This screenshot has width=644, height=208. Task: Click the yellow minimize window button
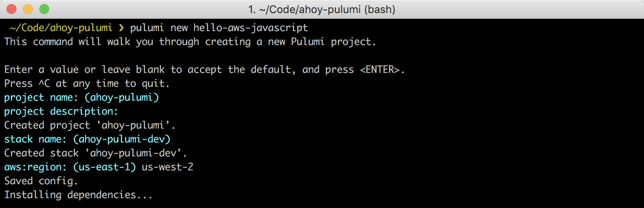click(28, 9)
